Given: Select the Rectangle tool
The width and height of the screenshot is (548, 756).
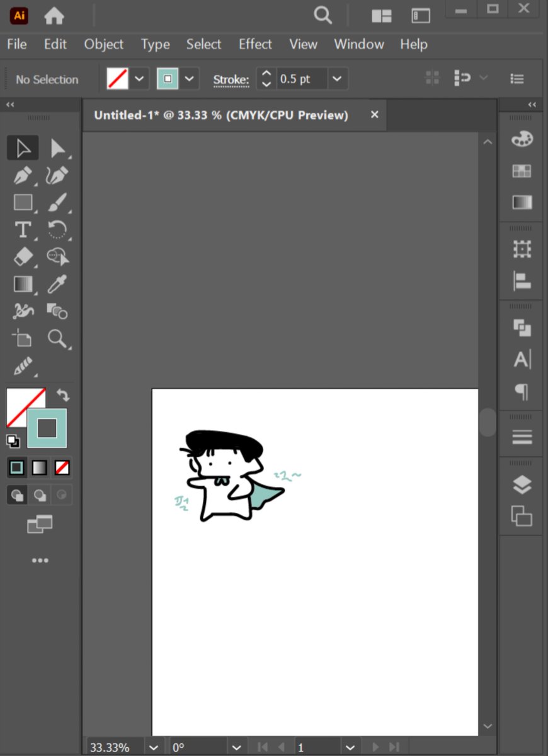Looking at the screenshot, I should 23,203.
